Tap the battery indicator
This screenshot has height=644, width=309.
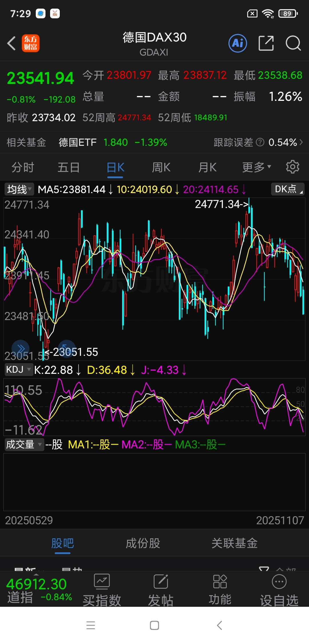[288, 13]
